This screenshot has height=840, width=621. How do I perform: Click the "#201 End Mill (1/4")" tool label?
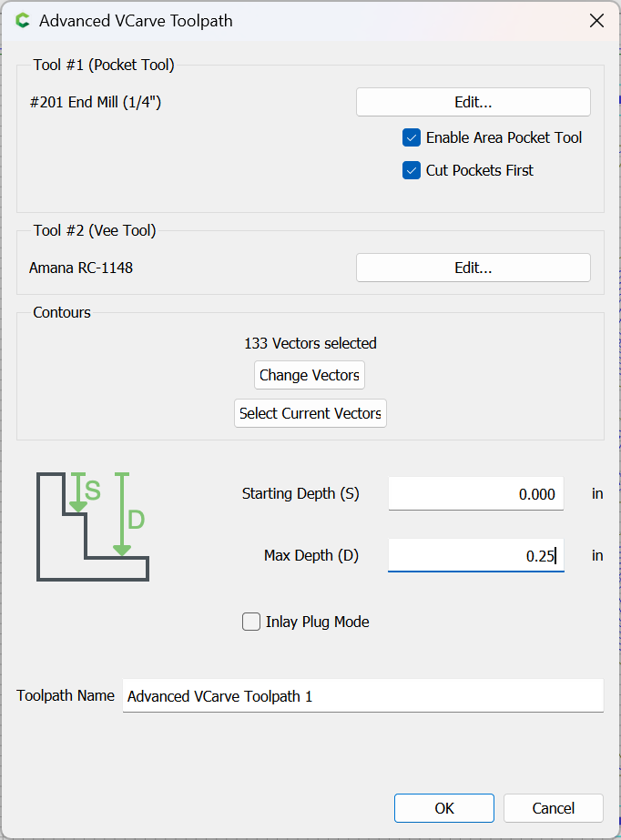tap(96, 102)
